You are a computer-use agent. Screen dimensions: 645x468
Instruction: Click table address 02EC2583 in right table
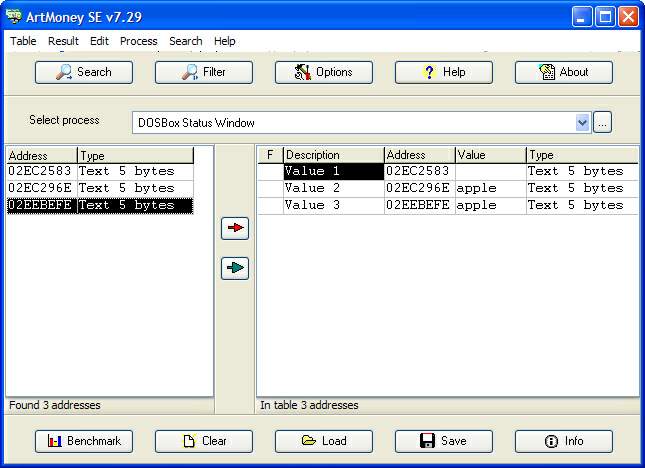(420, 171)
